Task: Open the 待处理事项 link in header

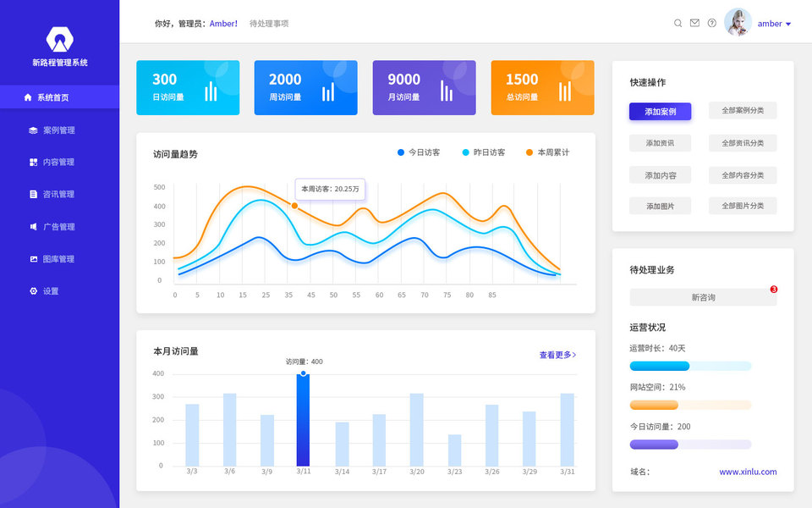Action: coord(269,24)
